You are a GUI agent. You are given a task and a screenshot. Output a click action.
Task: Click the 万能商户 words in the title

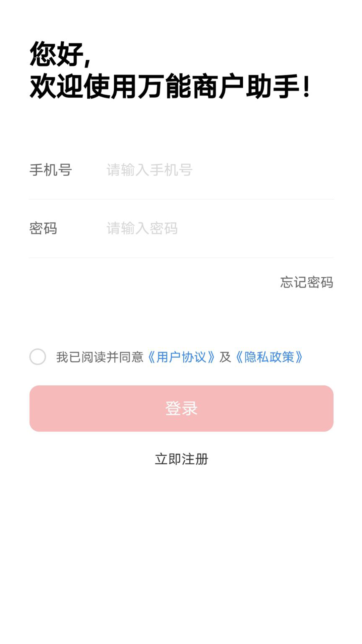[191, 87]
